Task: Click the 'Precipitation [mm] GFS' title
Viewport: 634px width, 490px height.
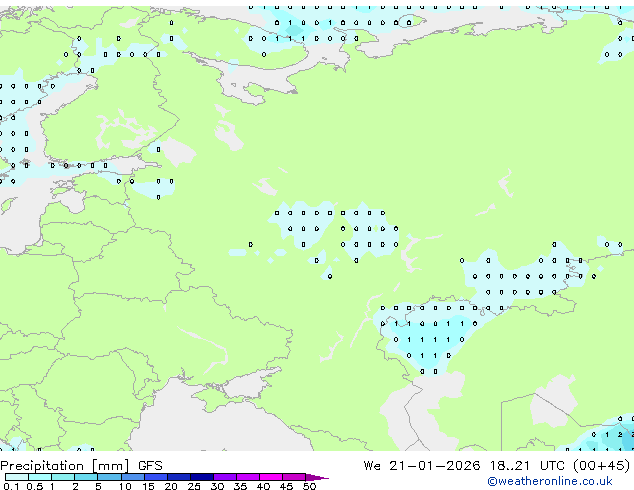Action: click(81, 466)
